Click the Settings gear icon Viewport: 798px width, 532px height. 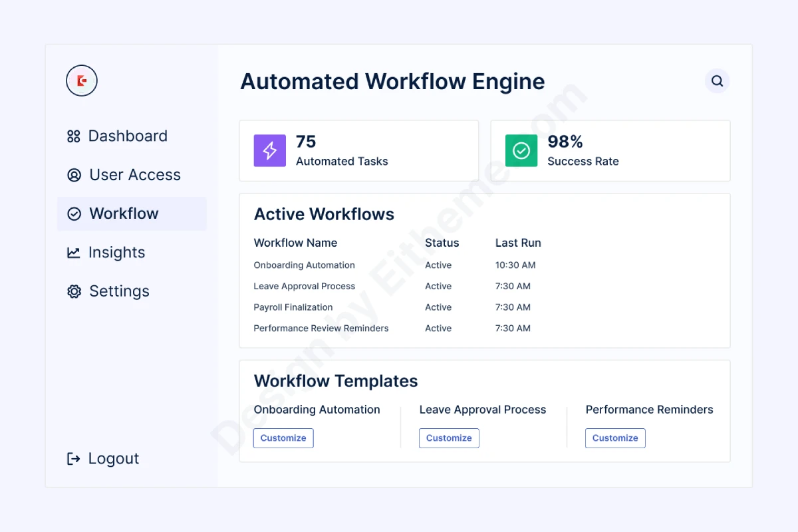point(74,291)
